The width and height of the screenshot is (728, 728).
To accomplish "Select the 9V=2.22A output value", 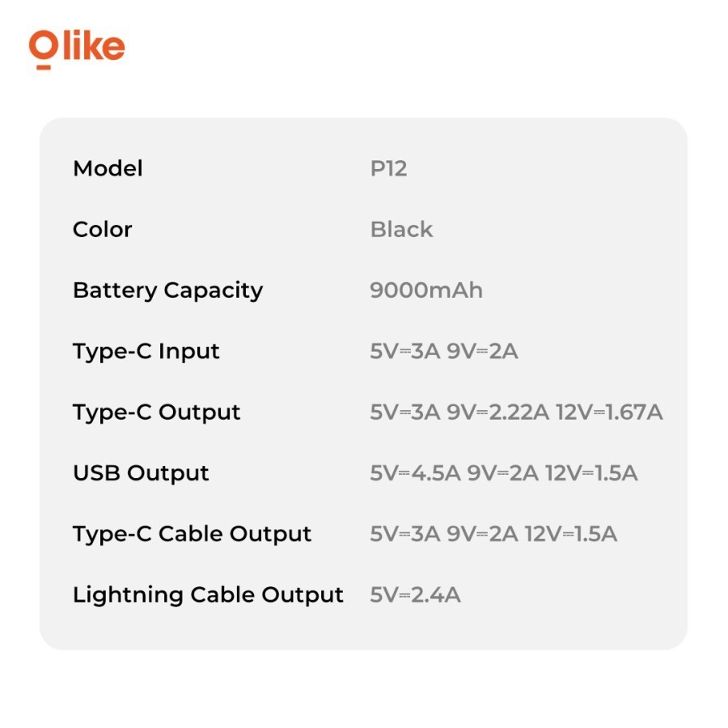I will click(497, 412).
